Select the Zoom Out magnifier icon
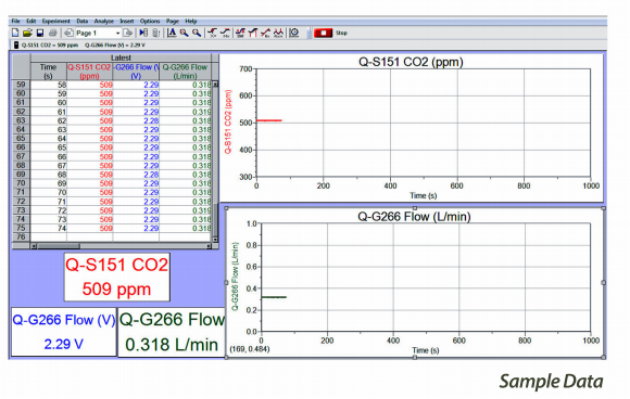 (196, 33)
